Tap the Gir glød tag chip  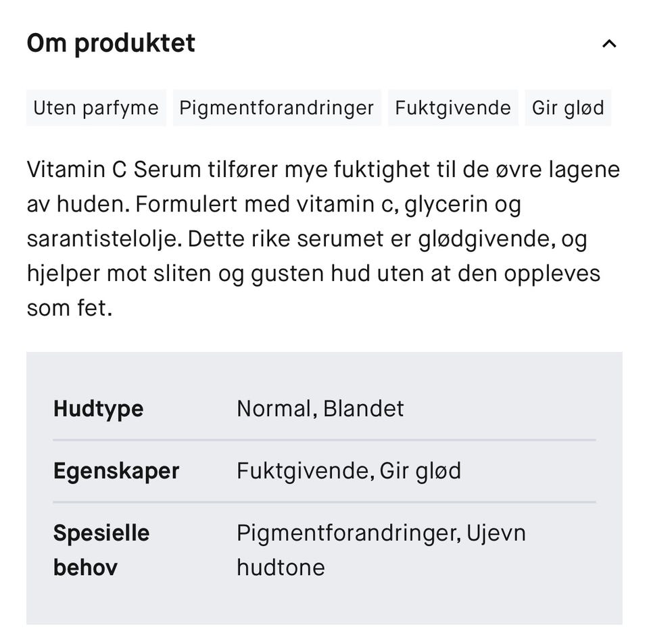568,108
